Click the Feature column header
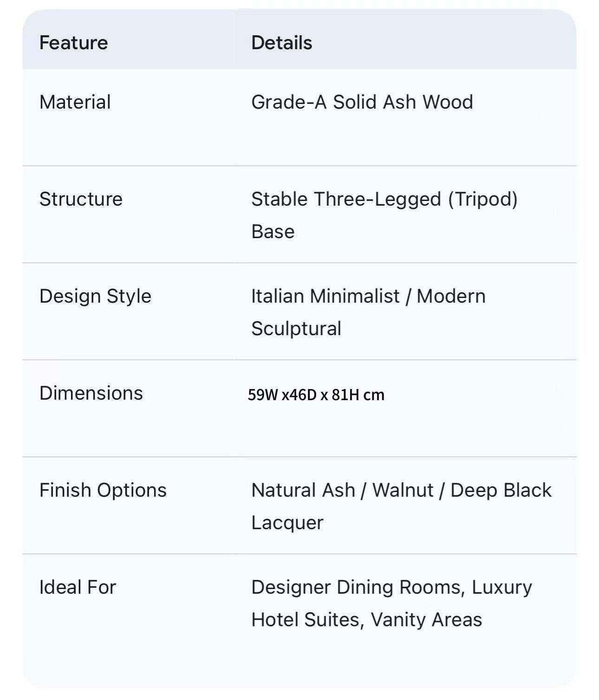The width and height of the screenshot is (599, 700). 73,43
